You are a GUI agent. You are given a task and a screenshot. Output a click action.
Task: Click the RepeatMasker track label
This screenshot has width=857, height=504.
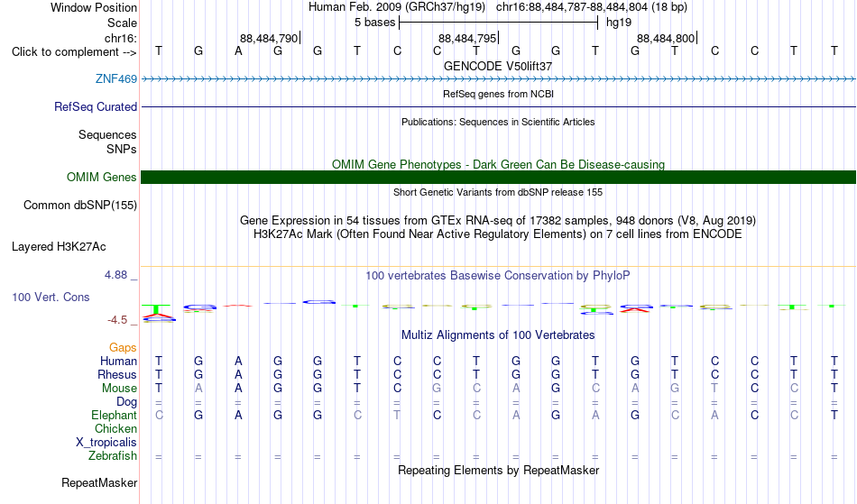pyautogui.click(x=99, y=482)
